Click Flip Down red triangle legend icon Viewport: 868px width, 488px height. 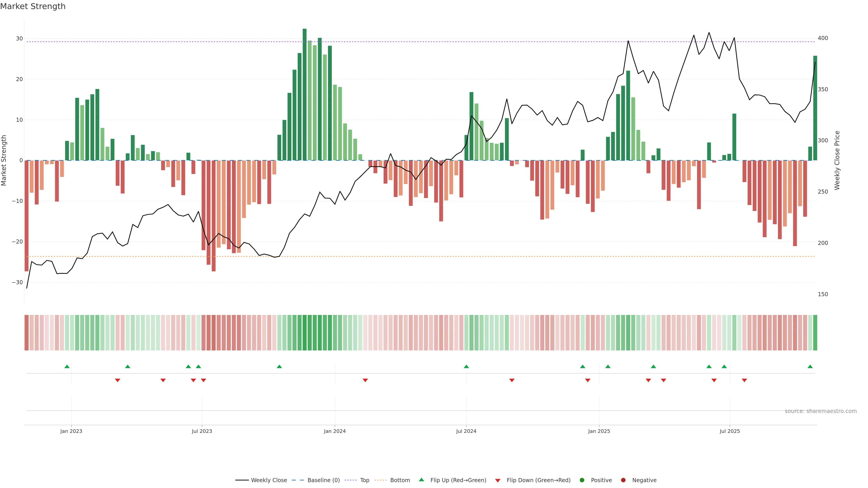pyautogui.click(x=498, y=481)
